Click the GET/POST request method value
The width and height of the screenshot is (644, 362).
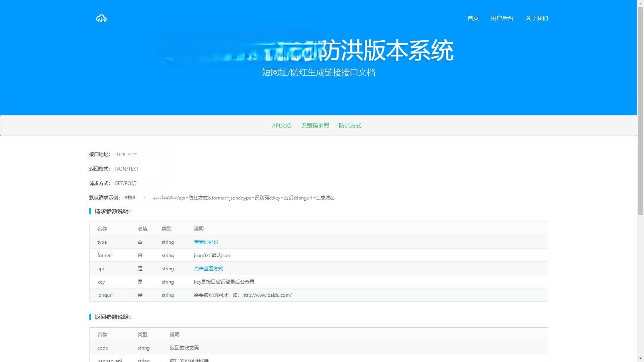point(125,183)
